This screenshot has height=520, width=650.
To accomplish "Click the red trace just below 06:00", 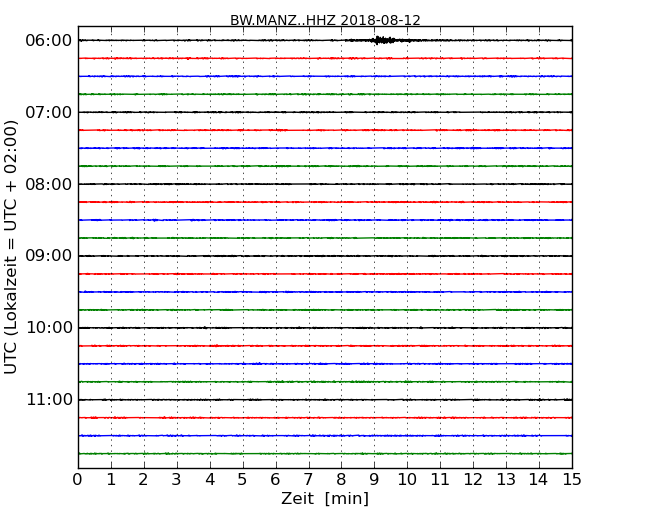I will point(325,58).
